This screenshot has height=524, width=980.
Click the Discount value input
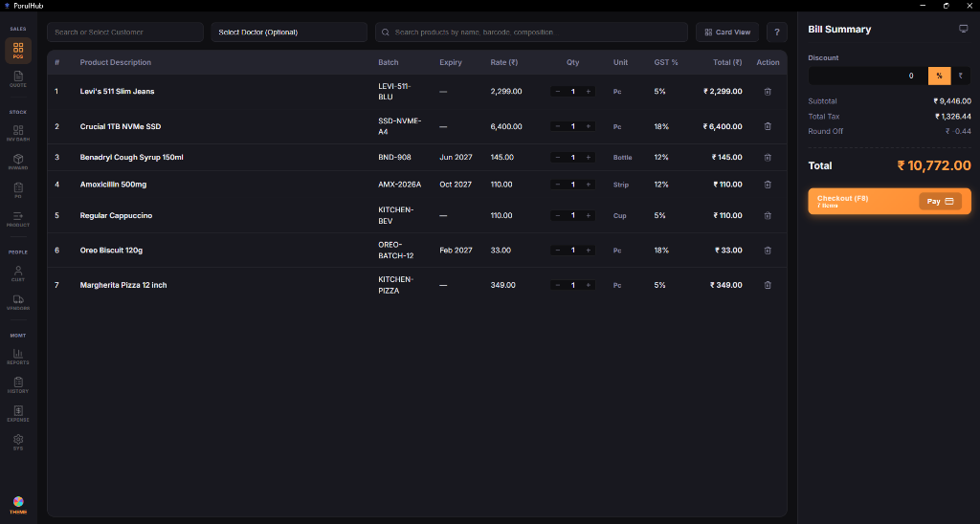coord(868,76)
